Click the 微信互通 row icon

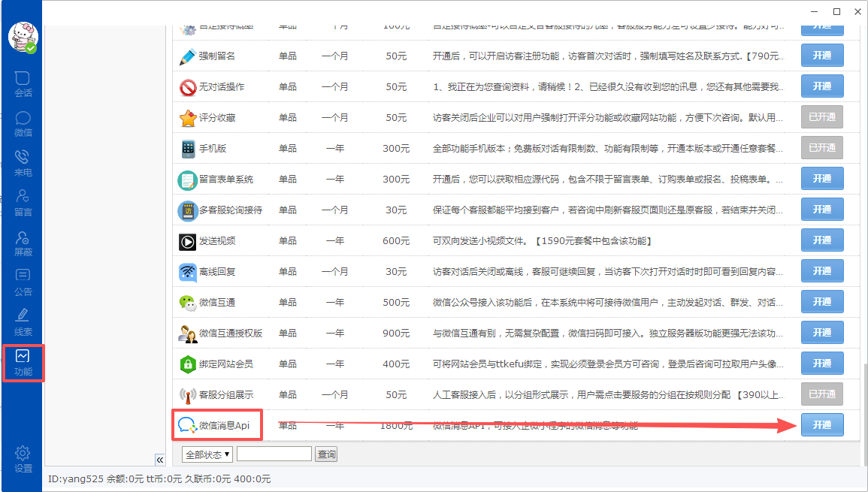click(x=188, y=302)
